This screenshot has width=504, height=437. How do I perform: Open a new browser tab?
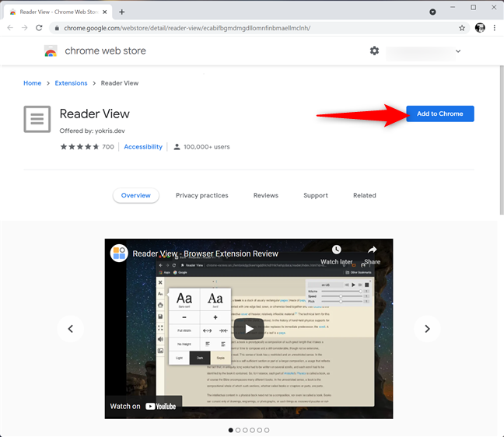(x=121, y=12)
